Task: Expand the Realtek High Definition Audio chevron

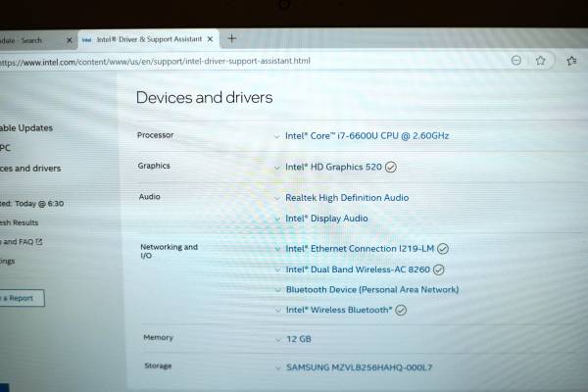Action: click(277, 198)
